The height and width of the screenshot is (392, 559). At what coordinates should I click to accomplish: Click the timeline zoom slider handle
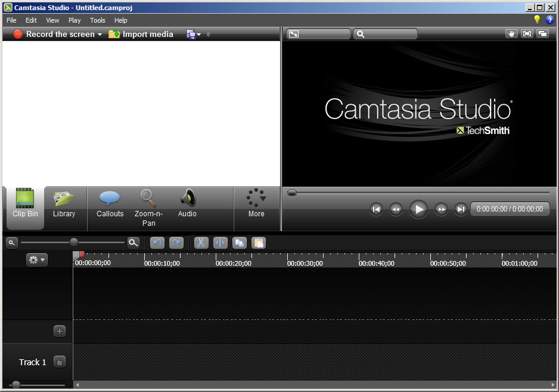[x=74, y=242]
